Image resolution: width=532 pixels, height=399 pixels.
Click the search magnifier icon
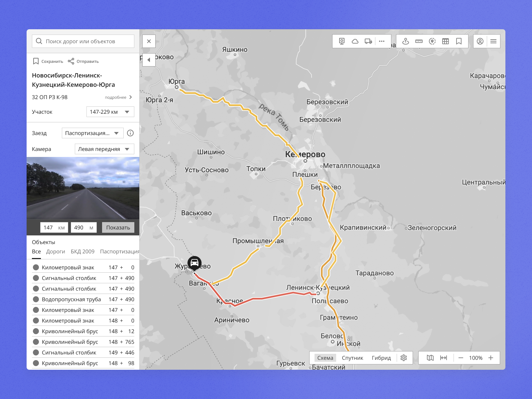pyautogui.click(x=39, y=41)
